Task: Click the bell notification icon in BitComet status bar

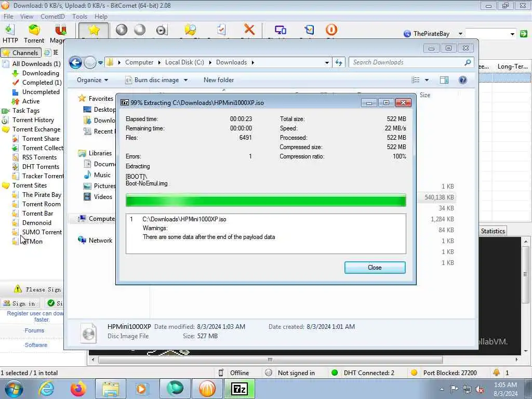Action: 496,373
